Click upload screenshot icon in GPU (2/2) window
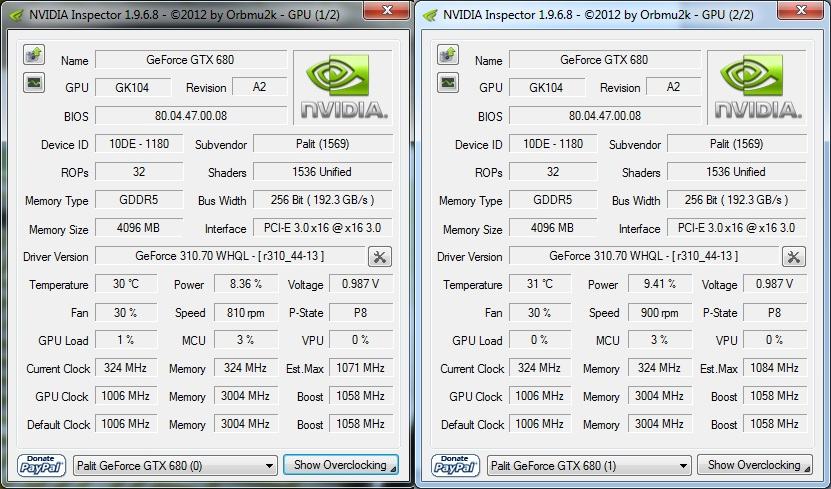Image resolution: width=831 pixels, height=489 pixels. (x=448, y=55)
